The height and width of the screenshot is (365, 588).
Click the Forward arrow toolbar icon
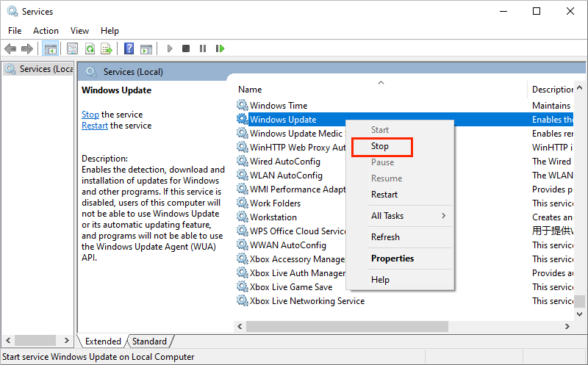(x=27, y=48)
